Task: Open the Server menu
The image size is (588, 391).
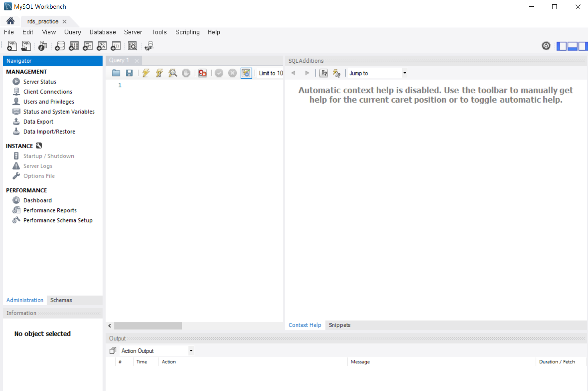Action: 133,32
